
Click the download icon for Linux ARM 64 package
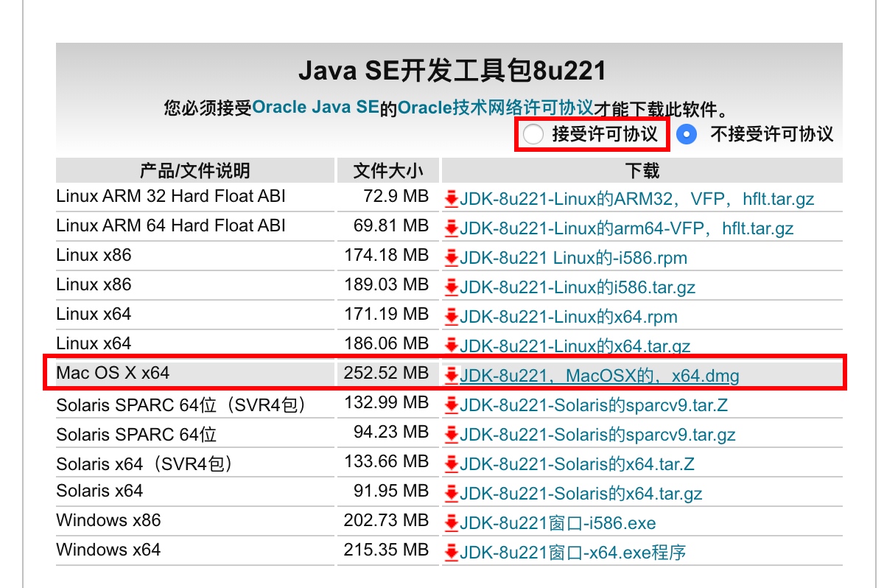[452, 228]
